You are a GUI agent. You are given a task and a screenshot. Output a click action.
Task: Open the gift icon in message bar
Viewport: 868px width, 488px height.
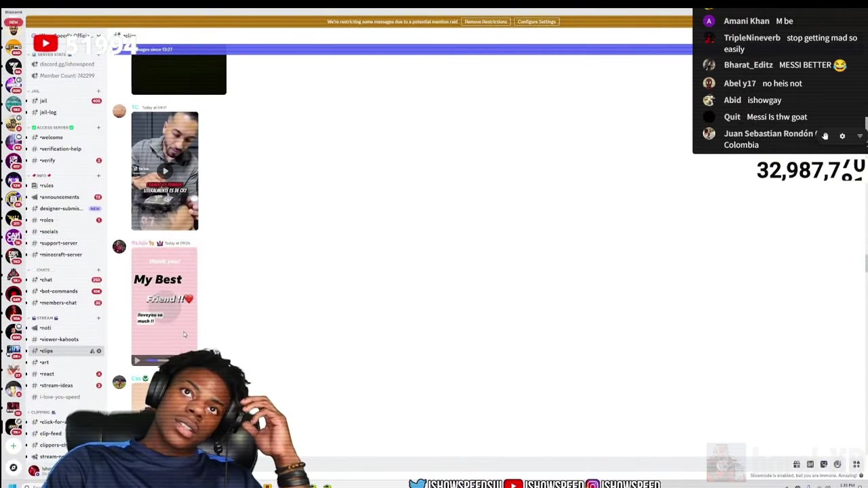[797, 464]
